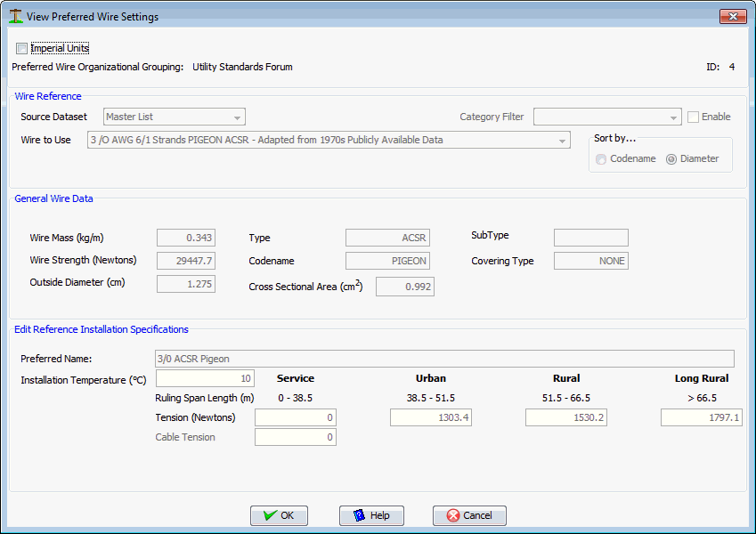
Task: Select the Codename sort radio button
Action: click(601, 159)
